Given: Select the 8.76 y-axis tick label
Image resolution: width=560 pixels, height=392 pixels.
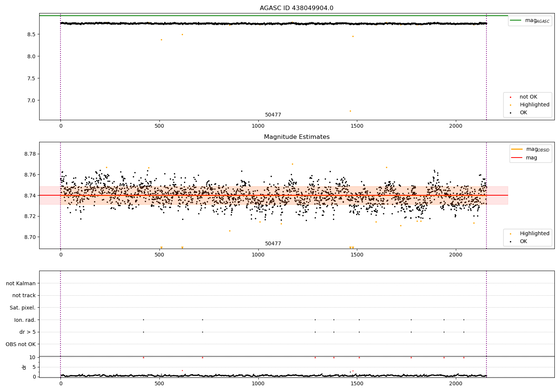Looking at the screenshot, I should [x=30, y=175].
